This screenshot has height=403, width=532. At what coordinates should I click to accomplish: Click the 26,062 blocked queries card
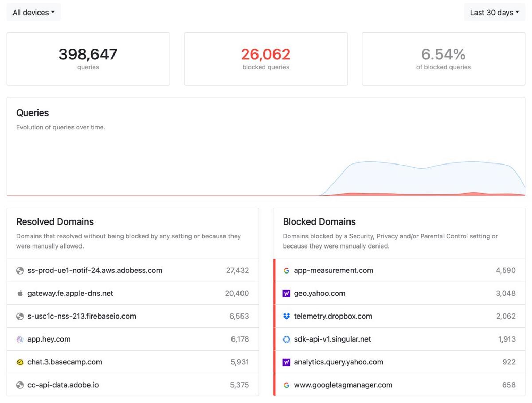tap(266, 59)
